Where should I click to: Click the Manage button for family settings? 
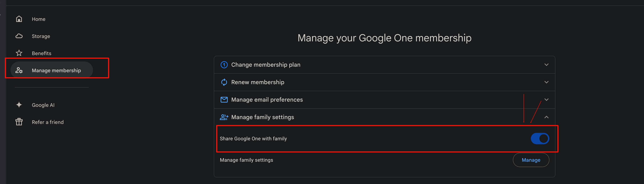click(531, 160)
